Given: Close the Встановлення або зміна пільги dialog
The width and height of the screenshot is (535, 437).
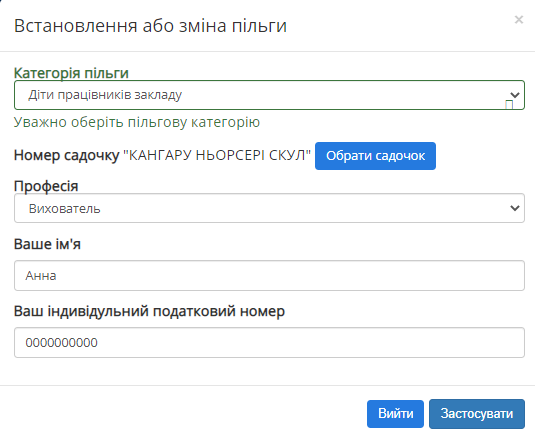Looking at the screenshot, I should [519, 20].
